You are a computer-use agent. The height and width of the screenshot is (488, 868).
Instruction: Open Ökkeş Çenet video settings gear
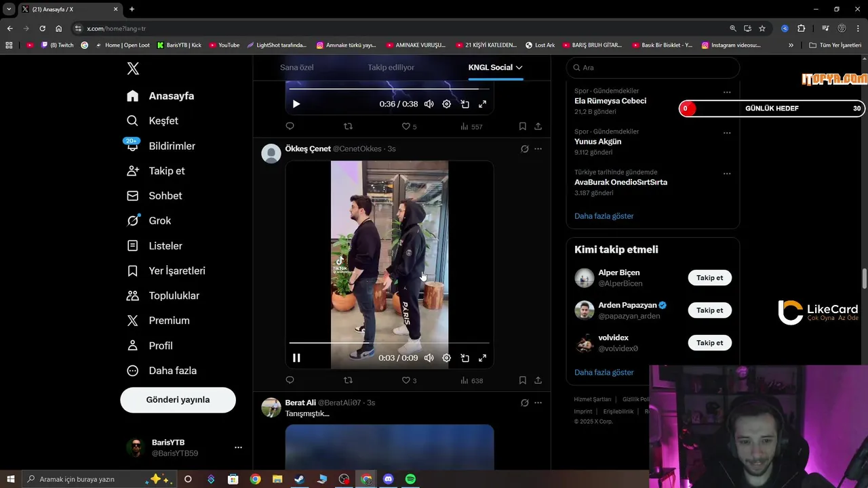(446, 358)
